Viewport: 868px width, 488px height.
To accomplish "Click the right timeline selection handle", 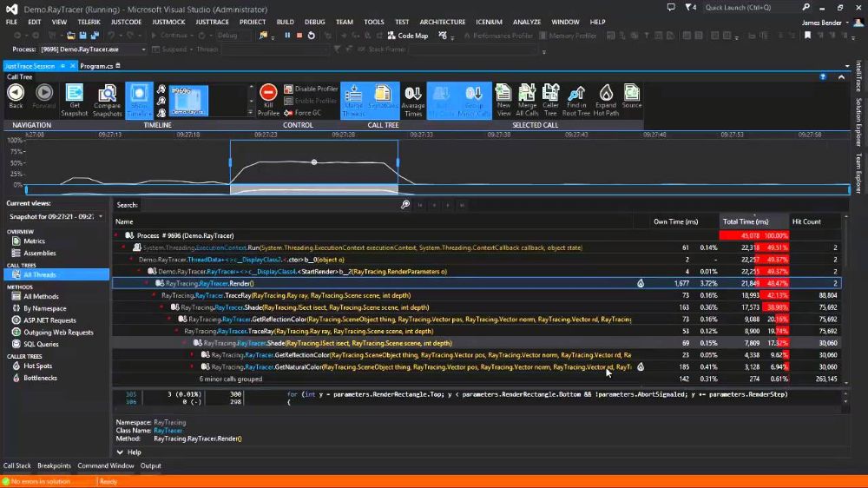I will click(398, 163).
